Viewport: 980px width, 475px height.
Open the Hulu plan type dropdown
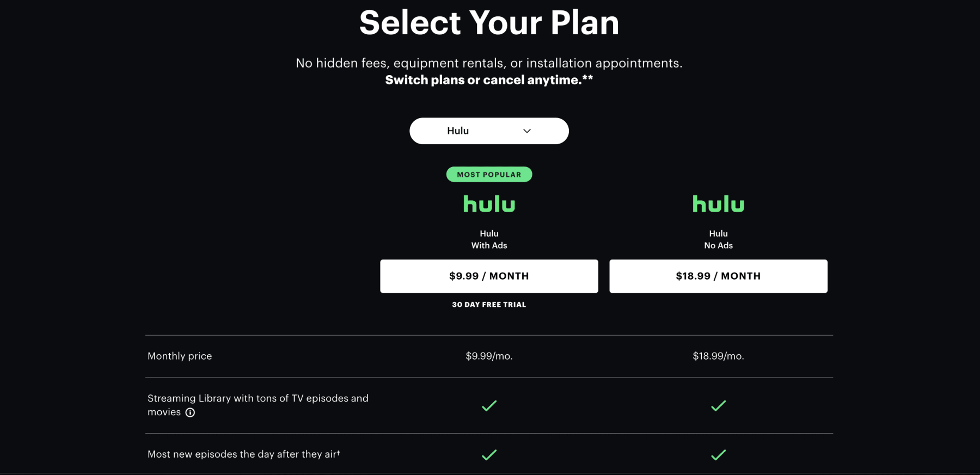tap(489, 131)
